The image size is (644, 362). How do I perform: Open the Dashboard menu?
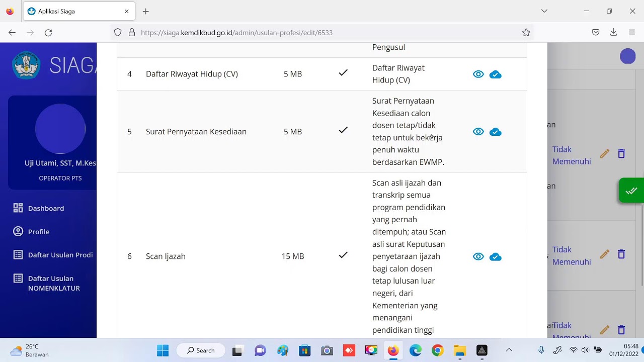click(46, 208)
